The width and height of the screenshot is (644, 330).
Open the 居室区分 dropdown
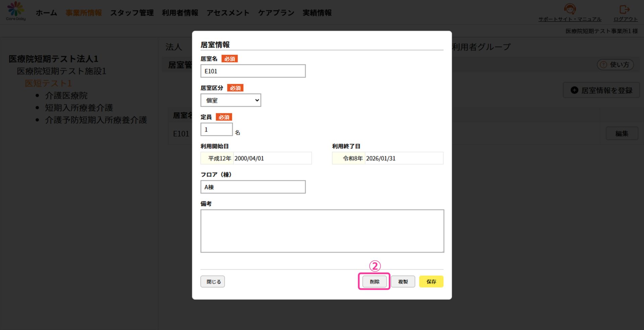[x=231, y=100]
